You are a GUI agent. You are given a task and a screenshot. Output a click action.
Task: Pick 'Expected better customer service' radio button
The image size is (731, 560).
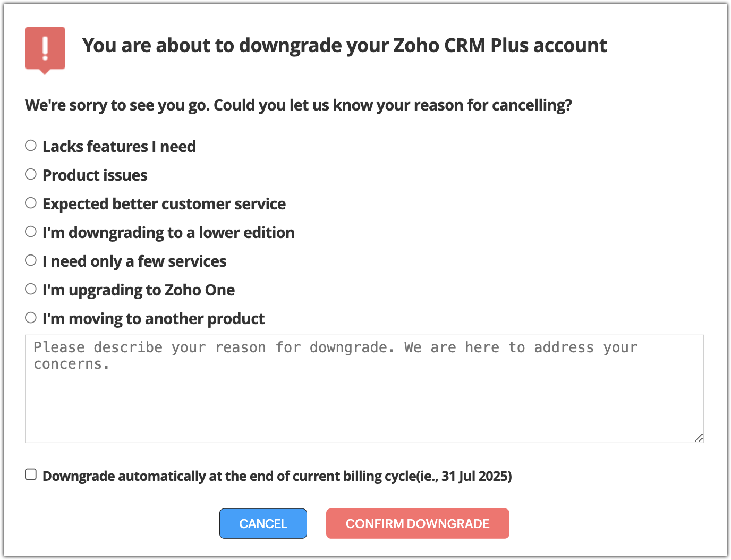point(31,203)
